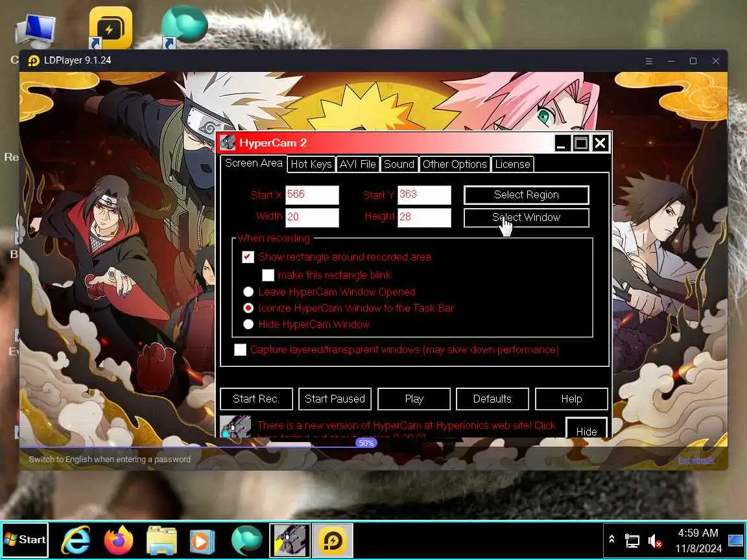Click the Start Paused button
The height and width of the screenshot is (560, 747).
pyautogui.click(x=335, y=399)
